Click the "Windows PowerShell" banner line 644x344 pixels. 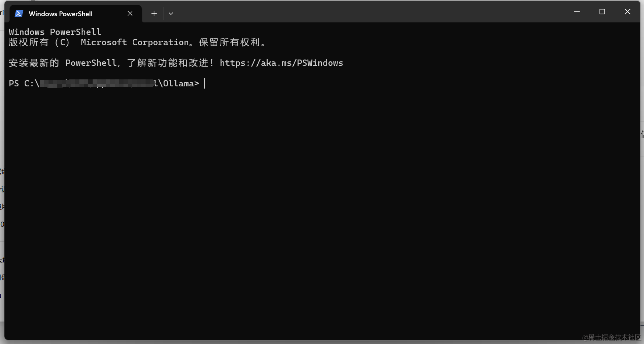click(55, 32)
